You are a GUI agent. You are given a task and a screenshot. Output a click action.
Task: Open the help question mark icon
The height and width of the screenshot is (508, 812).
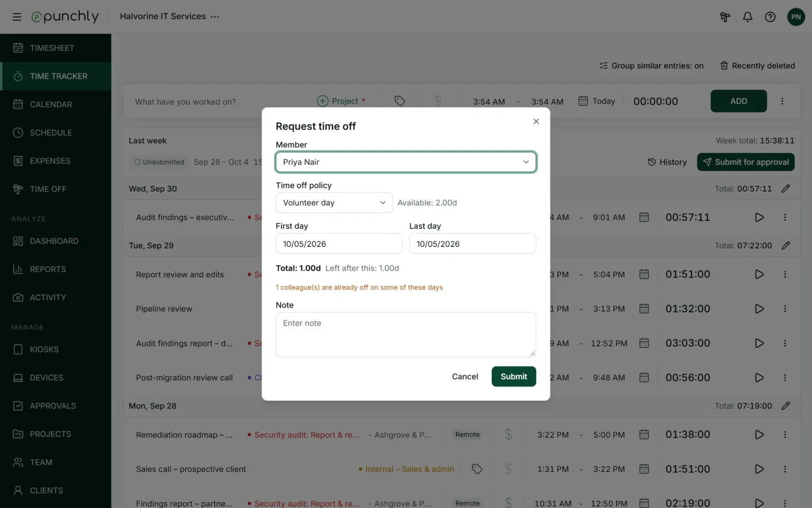(770, 17)
